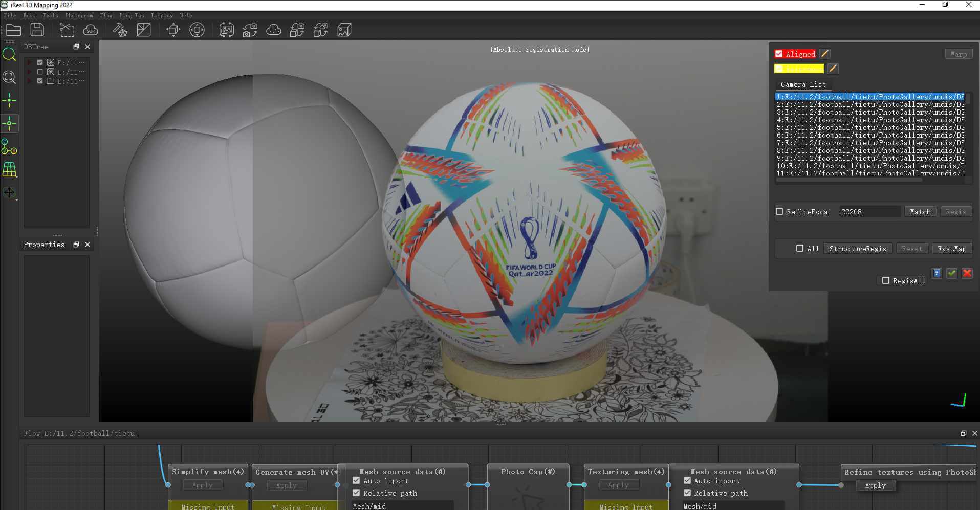Click the cloud camera-to-cube mapping icon
Screen dimensions: 980x510
click(321, 30)
